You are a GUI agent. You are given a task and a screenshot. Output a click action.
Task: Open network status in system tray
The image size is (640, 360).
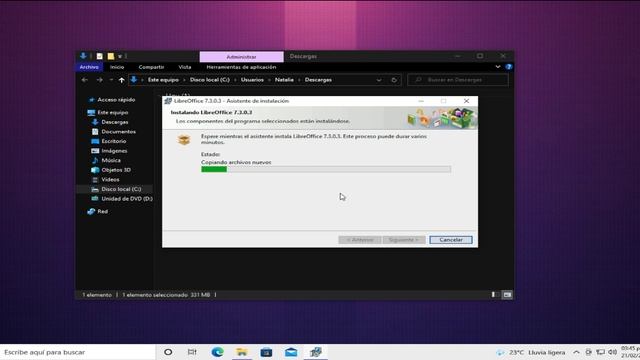pyautogui.click(x=600, y=352)
